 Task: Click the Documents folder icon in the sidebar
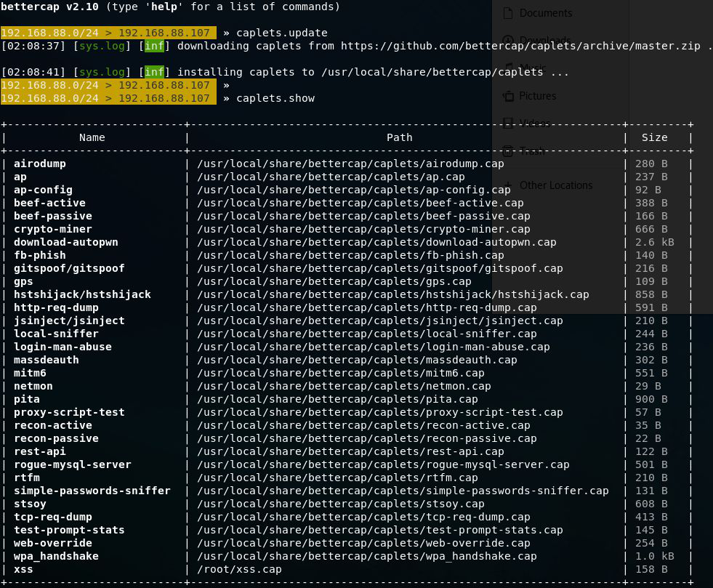(508, 13)
